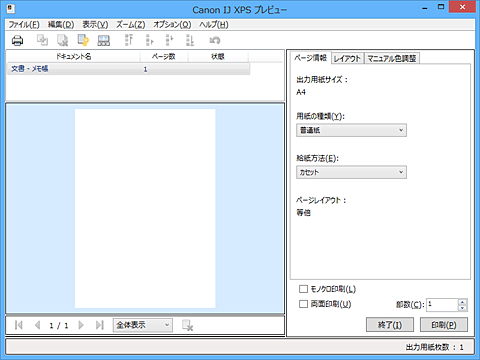Select the 文書 - メモ帳 document row
This screenshot has height=360, width=480.
click(128, 69)
